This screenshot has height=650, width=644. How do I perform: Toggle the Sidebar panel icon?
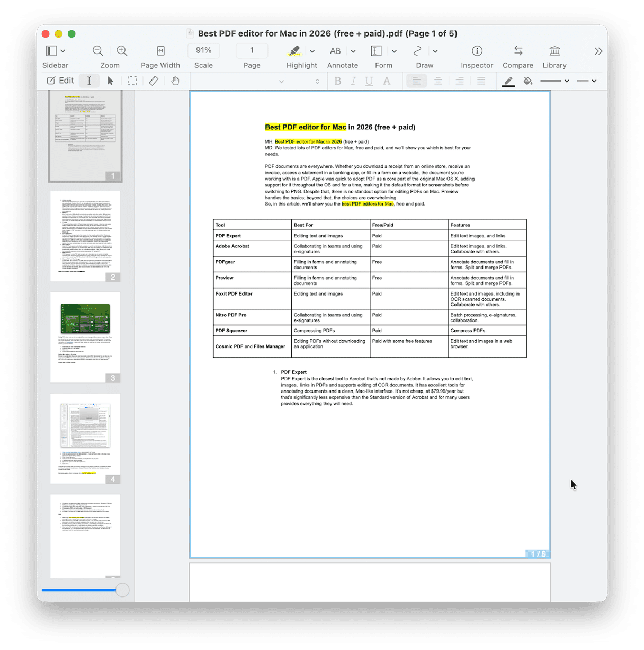(x=51, y=51)
